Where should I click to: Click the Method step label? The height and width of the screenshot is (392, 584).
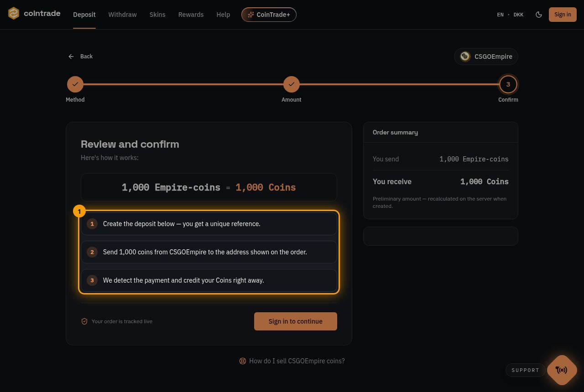[x=75, y=100]
